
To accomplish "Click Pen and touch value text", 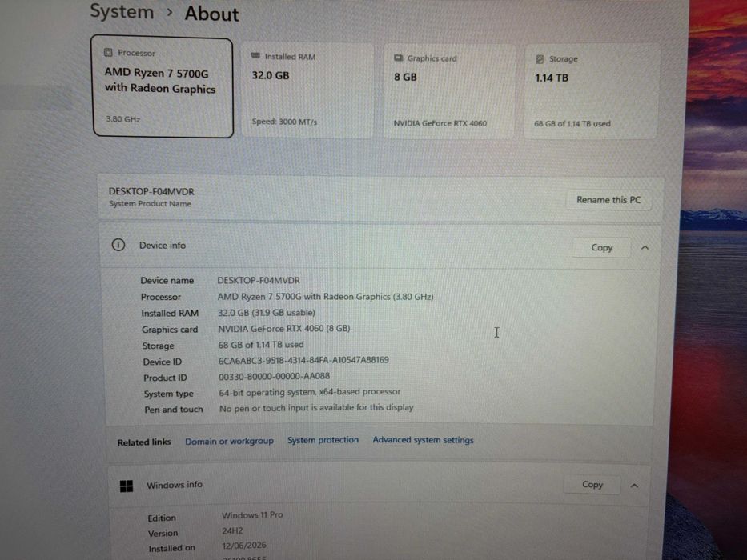I will point(316,408).
